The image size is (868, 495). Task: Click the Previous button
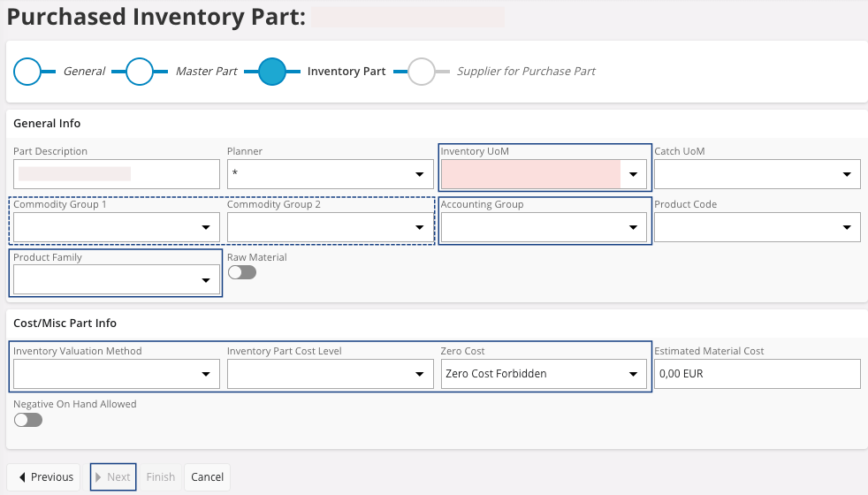(44, 477)
